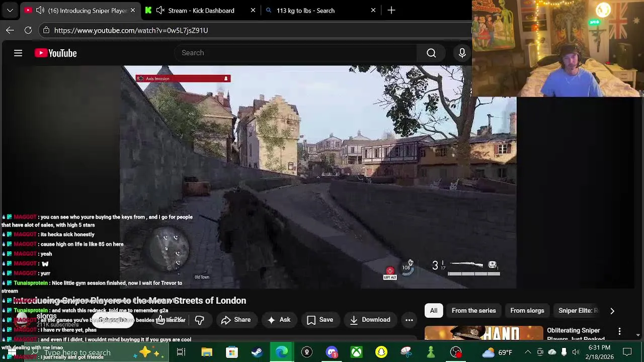Image resolution: width=644 pixels, height=362 pixels.
Task: Go to the YouTube home logo
Action: point(55,53)
